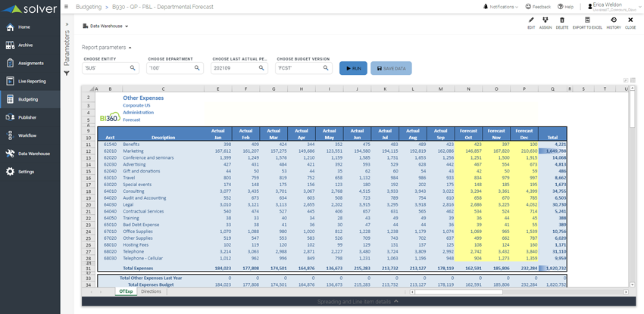This screenshot has width=644, height=314.
Task: Expand the Spreading and Line item details panel
Action: pyautogui.click(x=355, y=302)
